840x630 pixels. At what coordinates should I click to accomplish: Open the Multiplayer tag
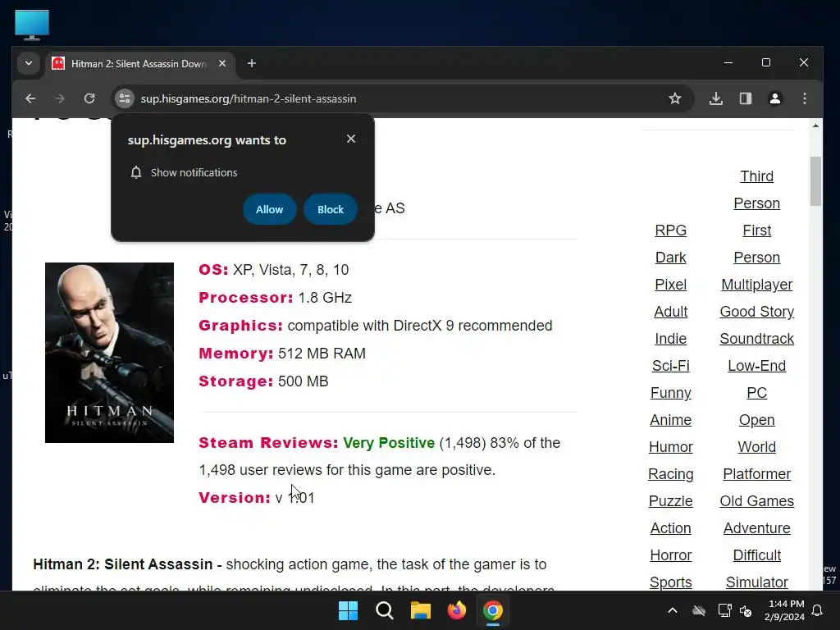coord(756,285)
